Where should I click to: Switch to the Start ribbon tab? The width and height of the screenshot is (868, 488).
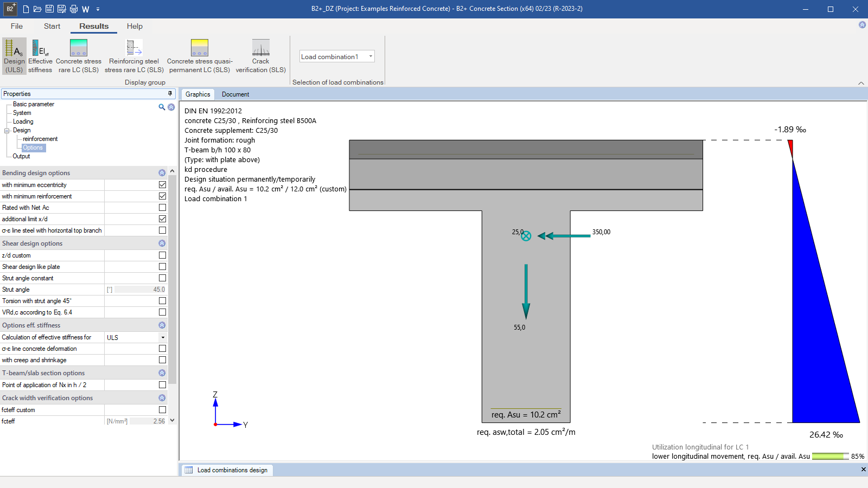click(52, 26)
